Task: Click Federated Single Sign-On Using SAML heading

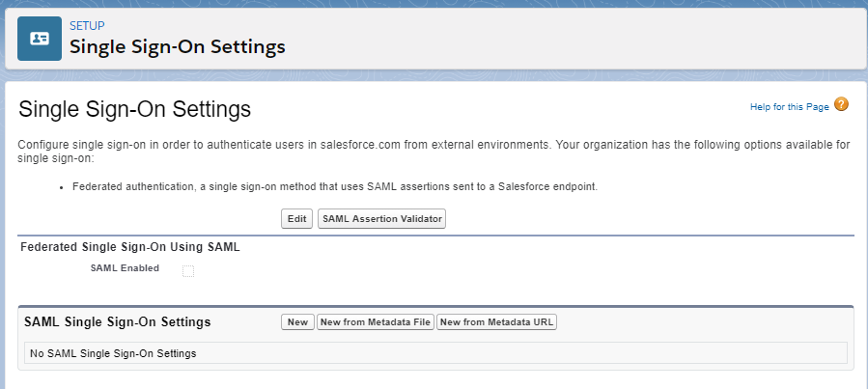Action: click(130, 247)
